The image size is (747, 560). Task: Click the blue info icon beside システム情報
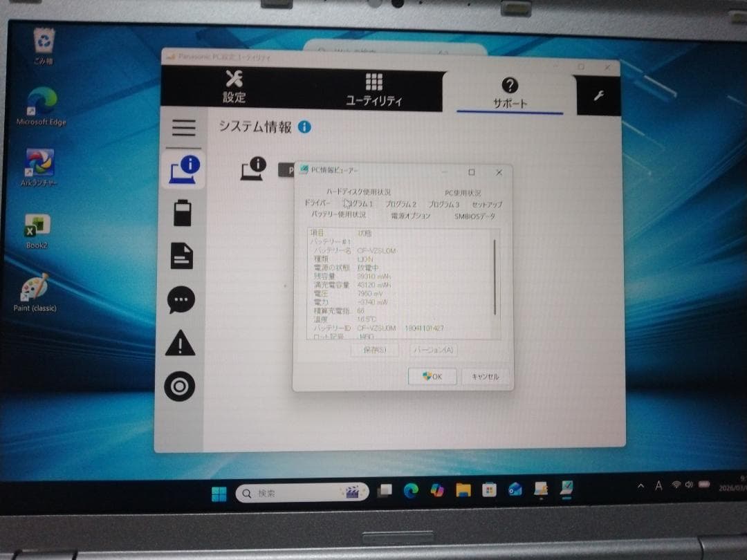click(x=304, y=127)
